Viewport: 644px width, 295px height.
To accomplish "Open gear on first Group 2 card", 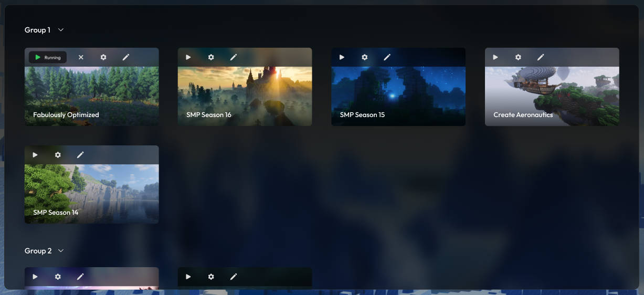I will point(58,277).
